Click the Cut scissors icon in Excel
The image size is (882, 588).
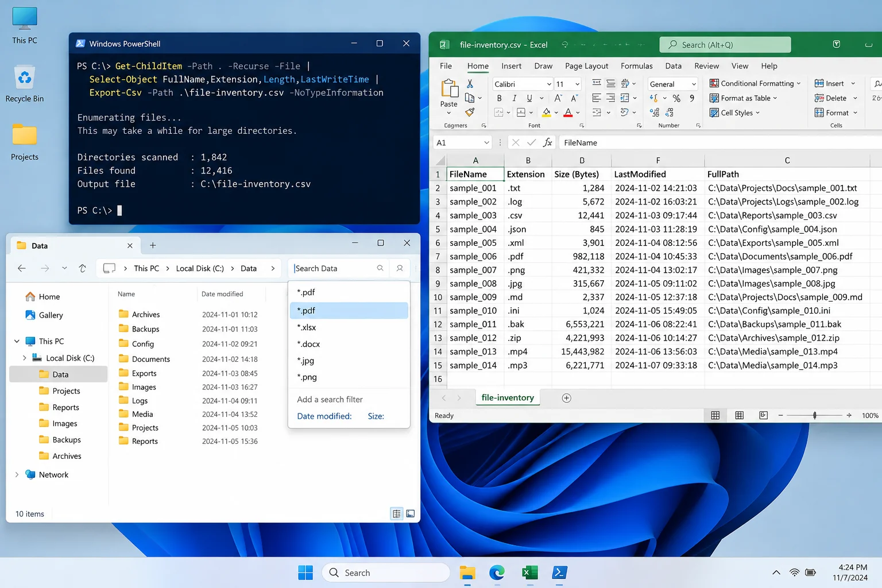470,84
